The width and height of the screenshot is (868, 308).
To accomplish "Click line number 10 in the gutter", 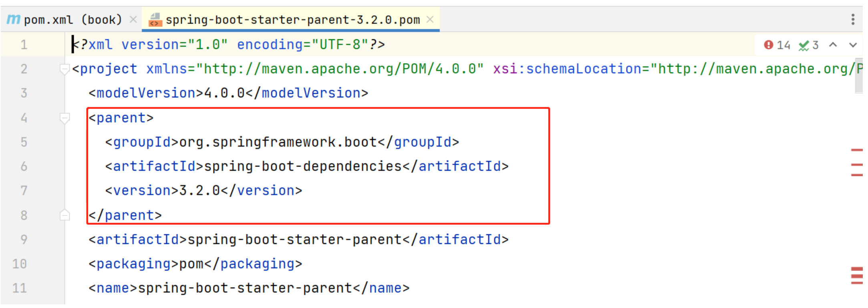I will (x=20, y=264).
